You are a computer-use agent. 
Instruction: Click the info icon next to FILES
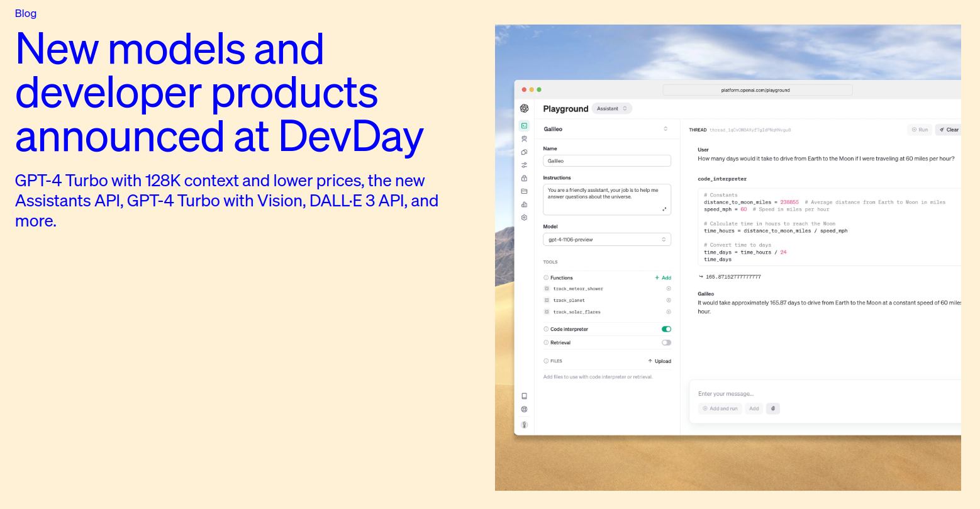[x=546, y=361]
